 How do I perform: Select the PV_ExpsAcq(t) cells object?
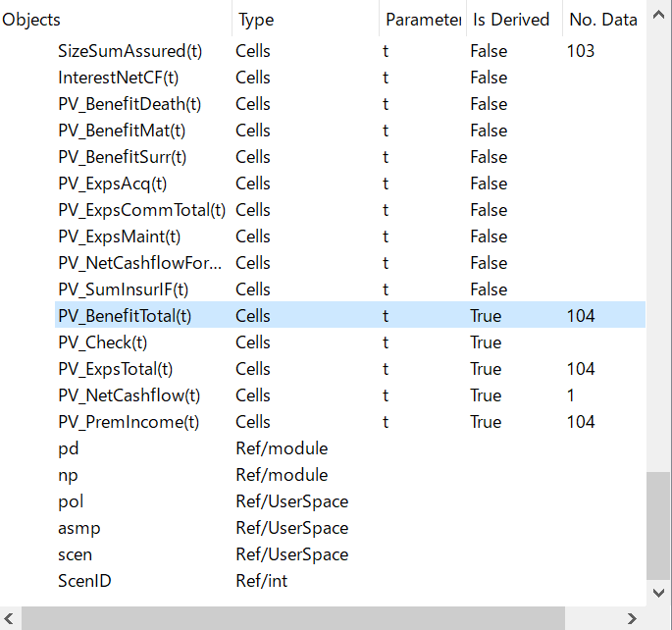pos(113,184)
